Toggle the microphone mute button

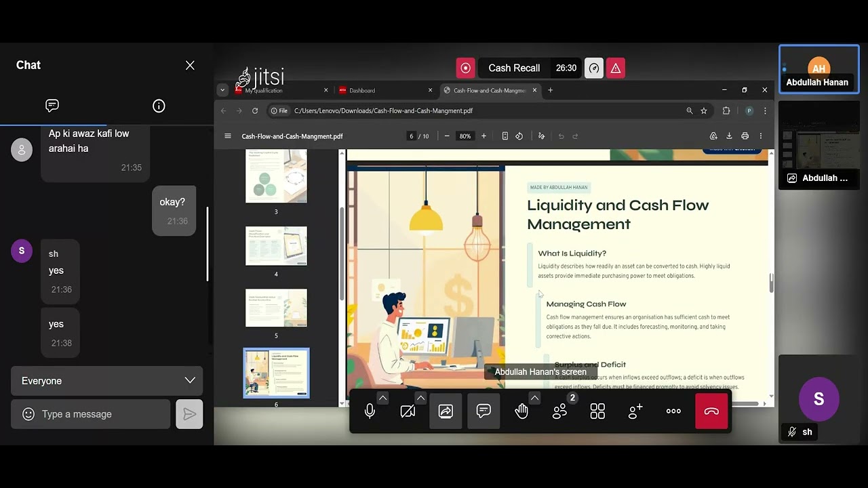(x=370, y=411)
